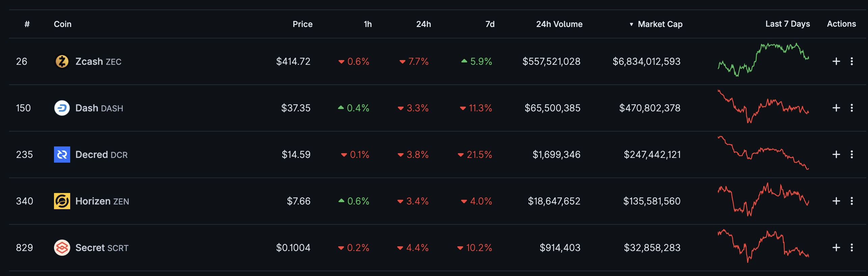Open the three-dot menu for Zcash
868x276 pixels.
point(852,61)
